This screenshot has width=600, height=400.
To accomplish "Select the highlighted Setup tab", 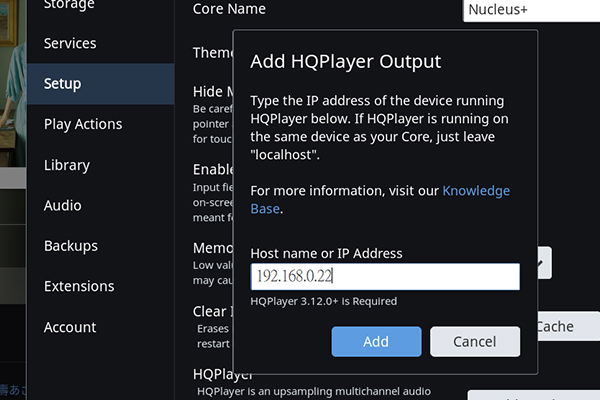I will (63, 84).
